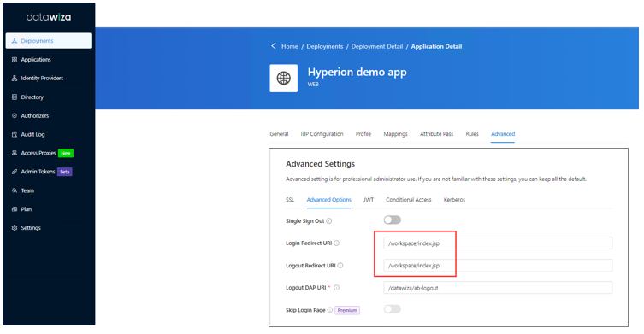Screen dimensions: 644x334
Task: Click the Deployments icon in sidebar
Action: tap(15, 41)
